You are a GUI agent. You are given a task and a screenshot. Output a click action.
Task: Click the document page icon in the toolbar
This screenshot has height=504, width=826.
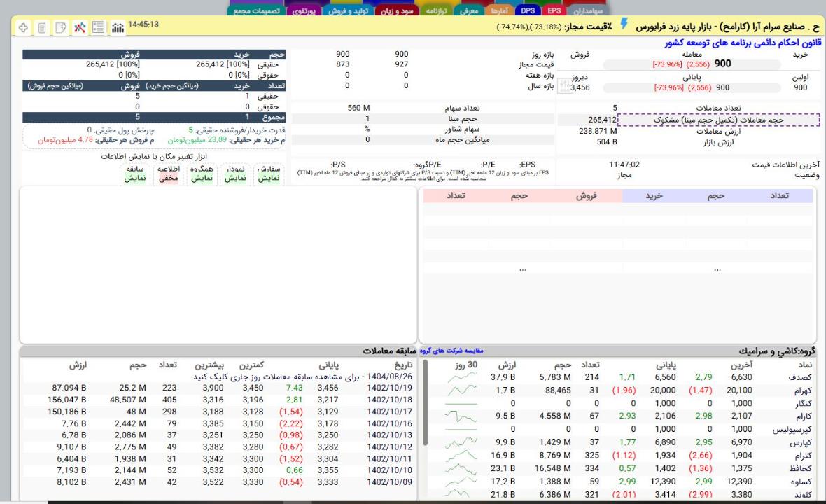[41, 28]
